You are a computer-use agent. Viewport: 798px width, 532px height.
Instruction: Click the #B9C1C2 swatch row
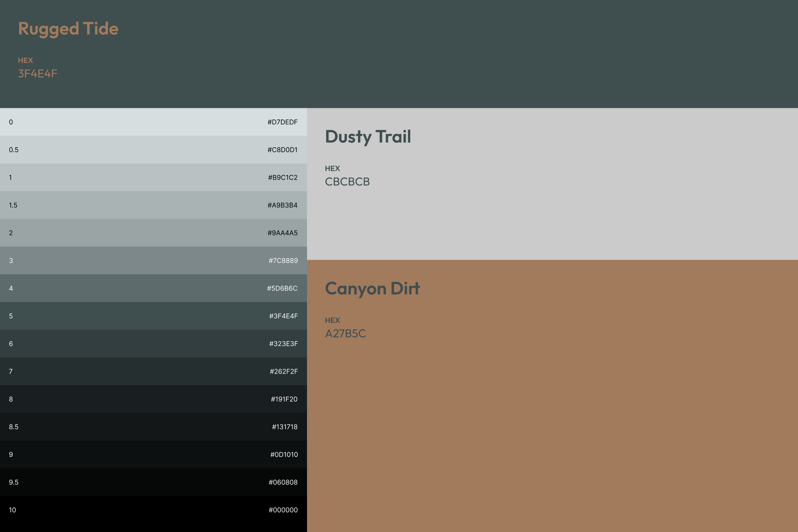tap(153, 177)
